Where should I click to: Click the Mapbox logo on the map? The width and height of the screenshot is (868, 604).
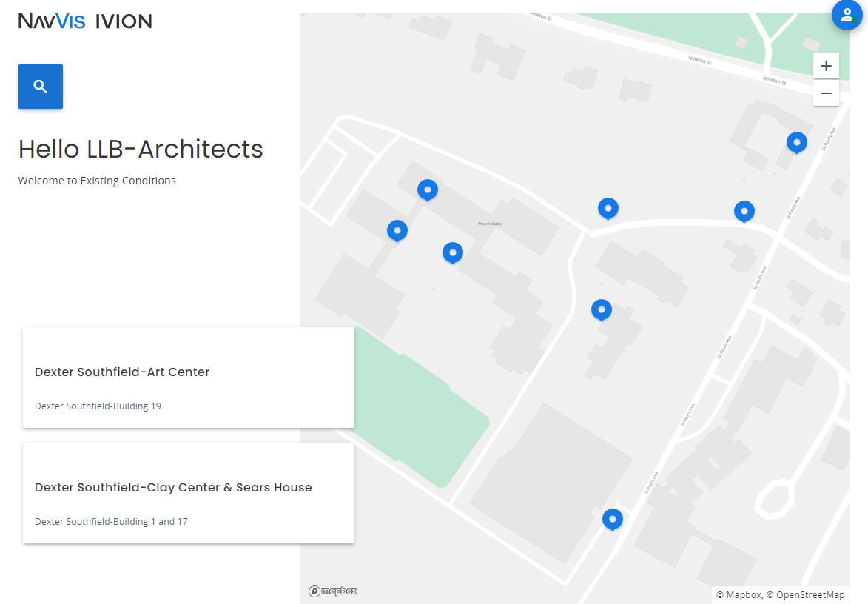[332, 591]
